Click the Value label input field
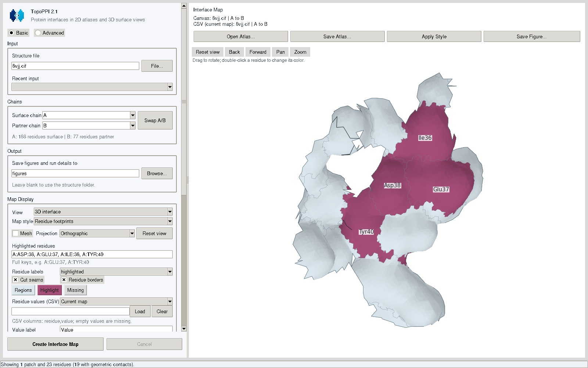The width and height of the screenshot is (588, 368). [116, 329]
